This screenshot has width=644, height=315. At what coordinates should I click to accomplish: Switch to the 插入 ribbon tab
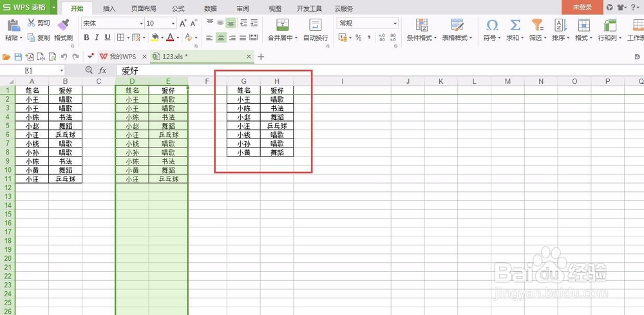109,8
